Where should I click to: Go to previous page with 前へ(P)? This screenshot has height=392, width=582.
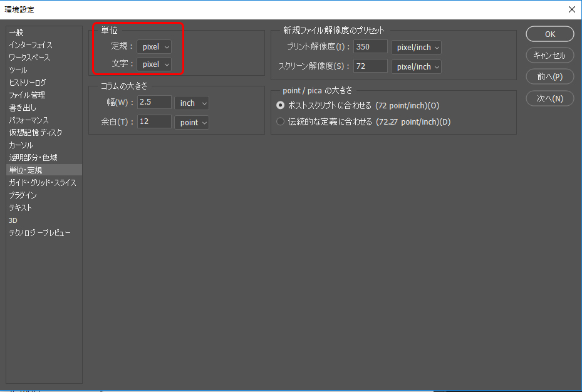coord(549,77)
